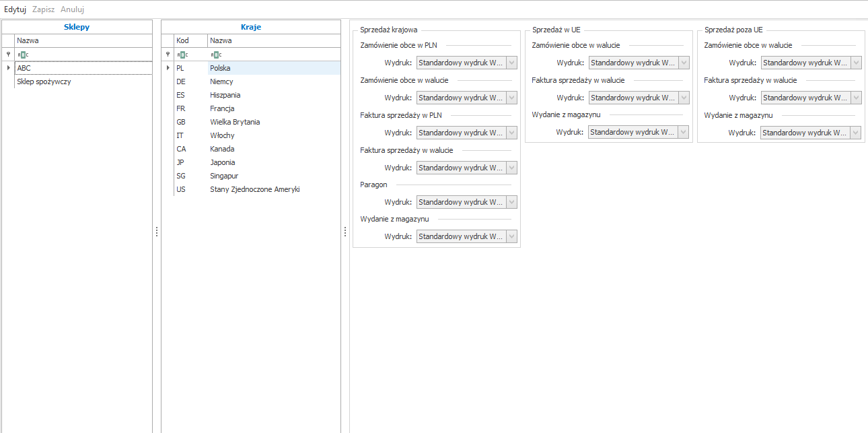
Task: Click the filter row pin icon in Sklepy grid
Action: pos(8,55)
